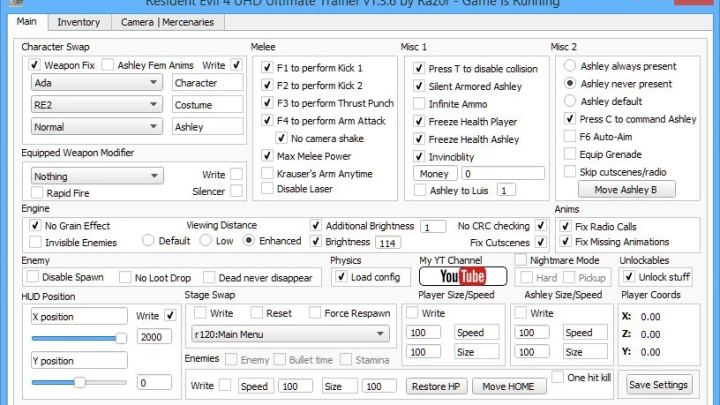The height and width of the screenshot is (405, 720).
Task: Check Skip cutscenes/radio option
Action: 570,172
